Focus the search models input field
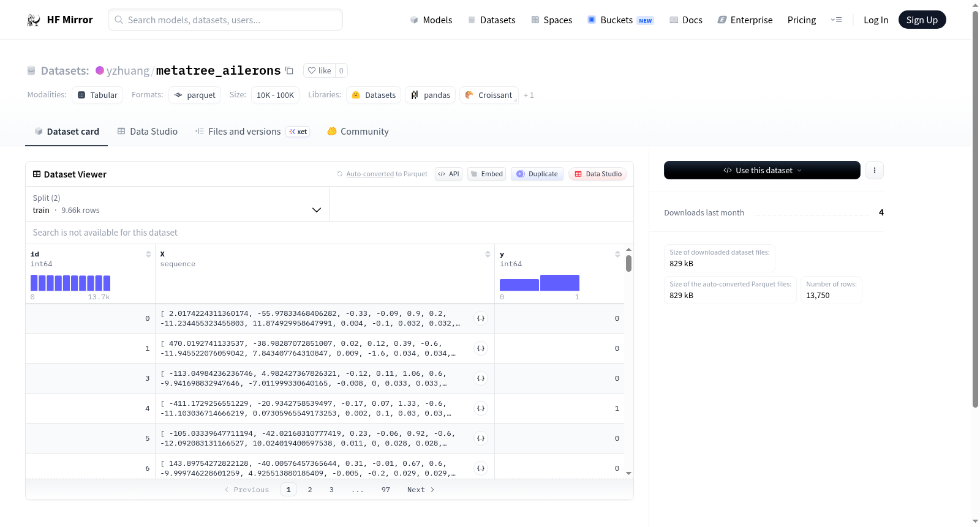 tap(225, 20)
